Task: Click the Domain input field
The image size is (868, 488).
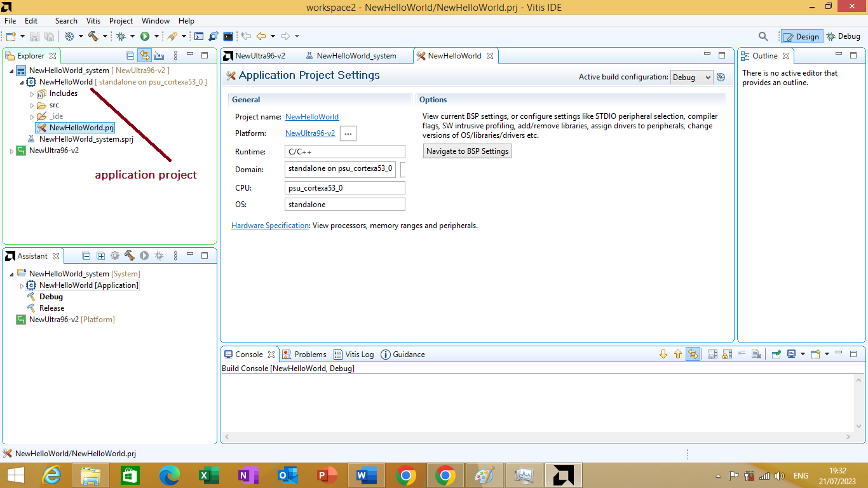Action: coord(341,170)
